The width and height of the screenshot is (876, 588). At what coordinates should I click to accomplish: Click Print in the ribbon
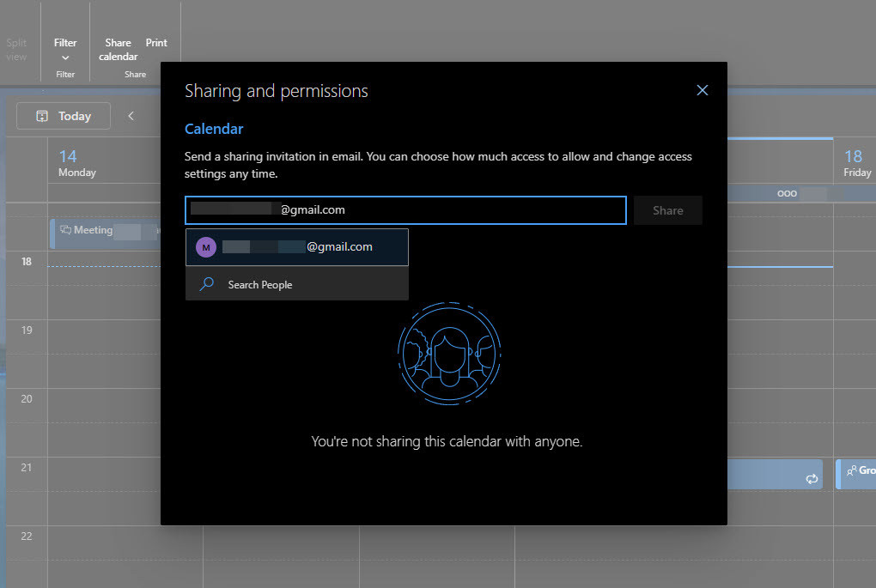[156, 43]
